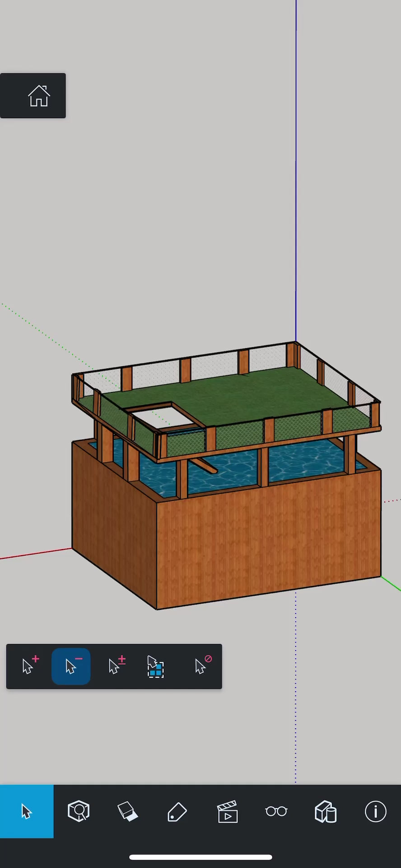Show the model info panel
The image size is (401, 868).
(x=375, y=811)
